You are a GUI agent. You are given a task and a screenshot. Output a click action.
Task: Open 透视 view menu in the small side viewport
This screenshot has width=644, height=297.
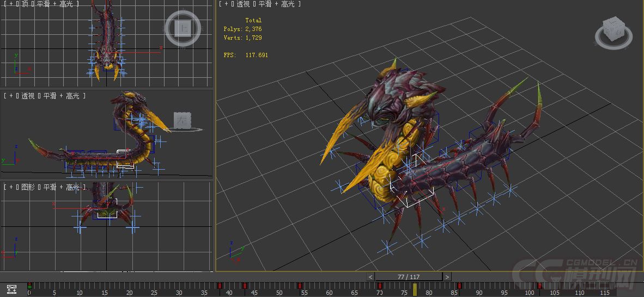(28, 96)
